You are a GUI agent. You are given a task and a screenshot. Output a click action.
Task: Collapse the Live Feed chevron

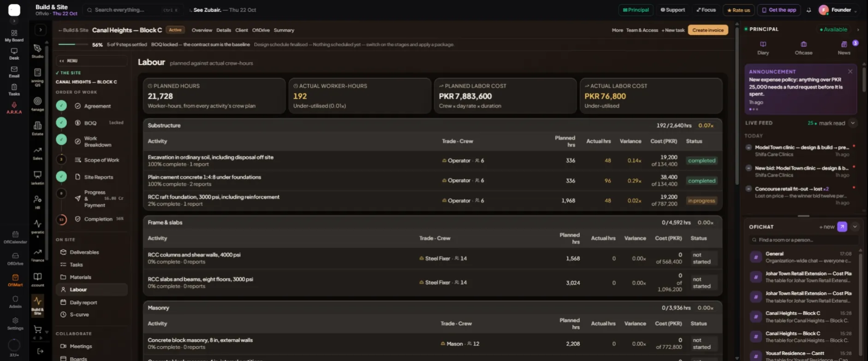(x=853, y=123)
